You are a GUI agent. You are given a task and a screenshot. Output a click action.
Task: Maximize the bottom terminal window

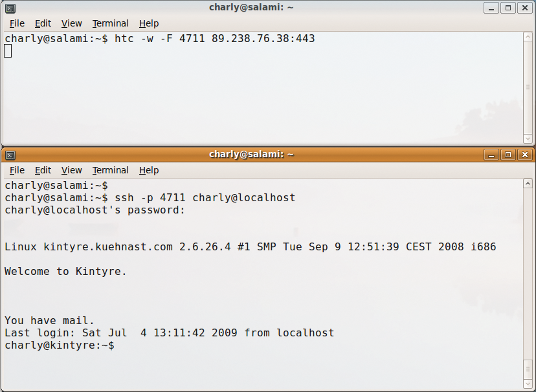(x=508, y=155)
